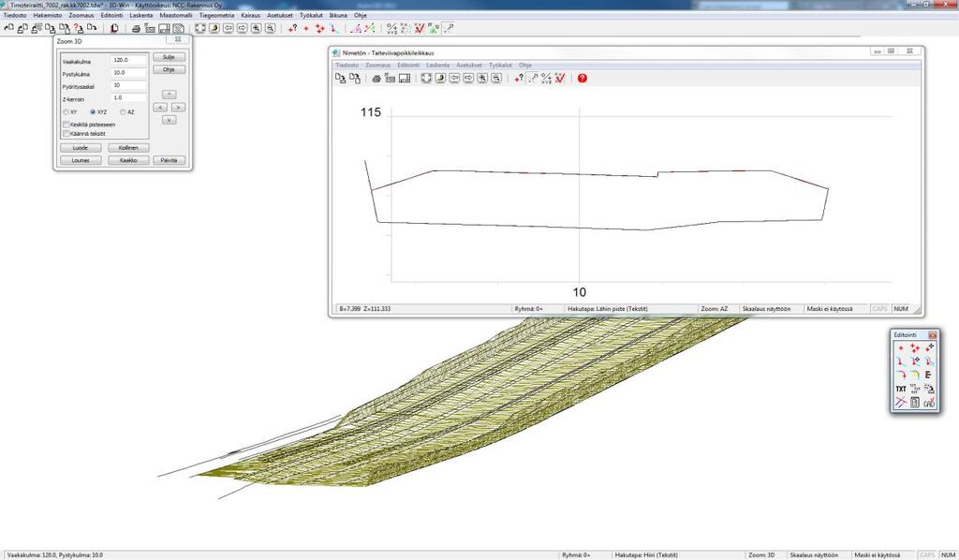The height and width of the screenshot is (560, 959).
Task: Select crossing lines tool in Editointi palette
Action: click(901, 403)
